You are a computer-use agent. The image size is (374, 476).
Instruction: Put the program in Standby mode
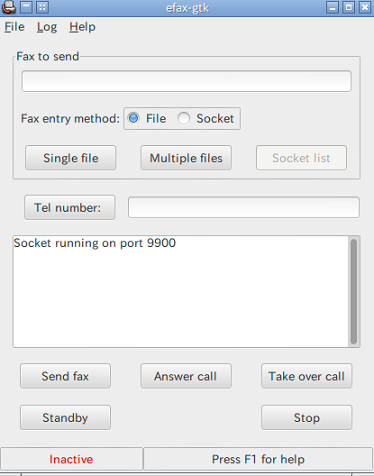pyautogui.click(x=65, y=417)
